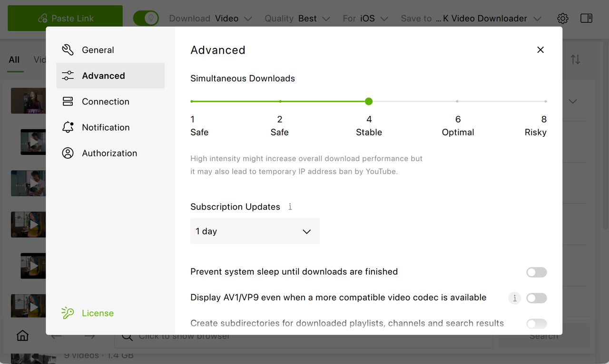This screenshot has width=609, height=364.
Task: Open the General settings wrench icon
Action: [x=68, y=50]
